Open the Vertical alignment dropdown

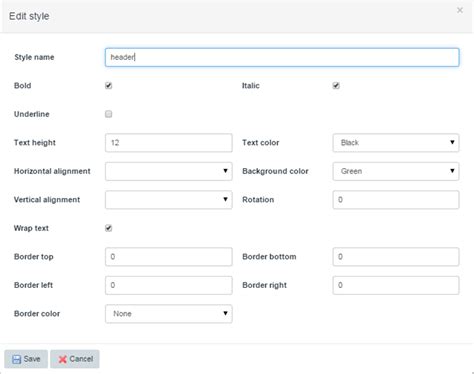(x=169, y=200)
